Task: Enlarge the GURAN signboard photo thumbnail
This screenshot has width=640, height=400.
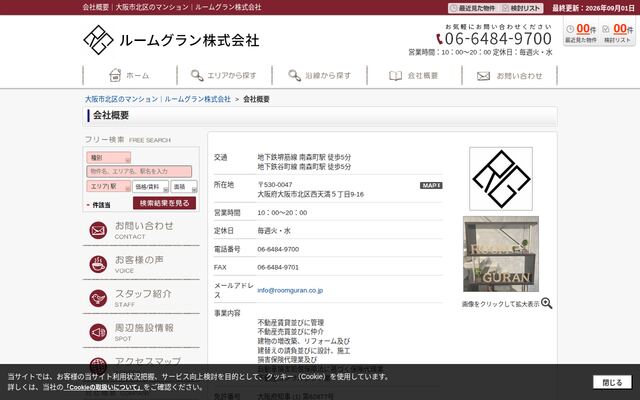Action: 501,254
